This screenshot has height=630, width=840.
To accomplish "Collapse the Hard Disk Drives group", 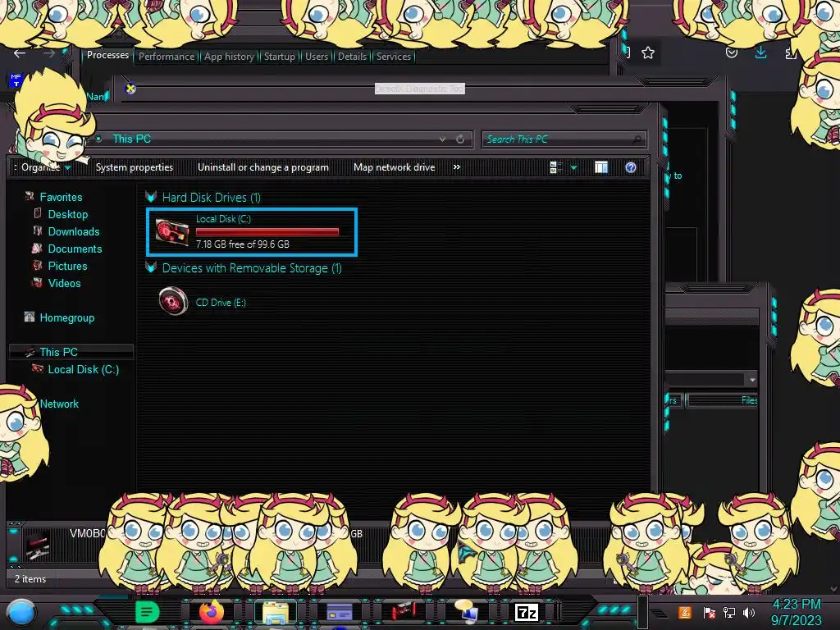I will coord(151,197).
